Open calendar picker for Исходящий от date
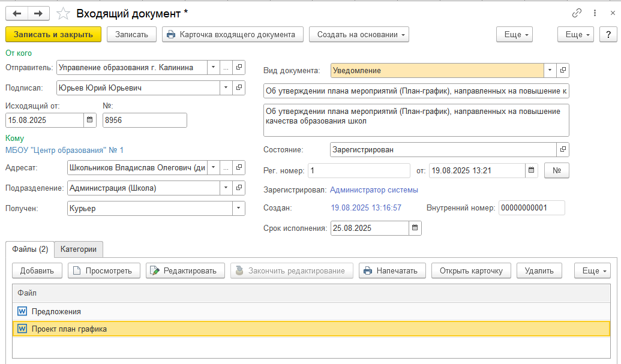 click(90, 120)
